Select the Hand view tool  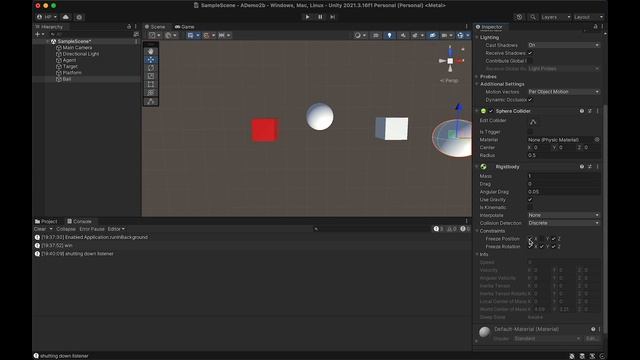pos(151,51)
